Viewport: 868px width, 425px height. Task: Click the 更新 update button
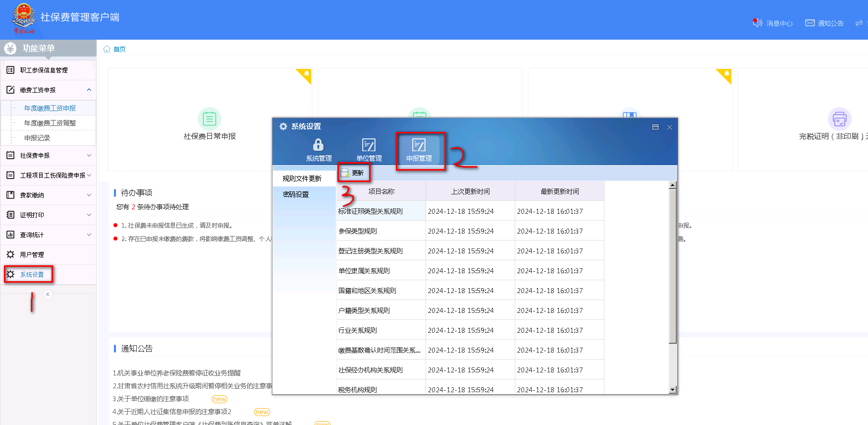pyautogui.click(x=353, y=173)
